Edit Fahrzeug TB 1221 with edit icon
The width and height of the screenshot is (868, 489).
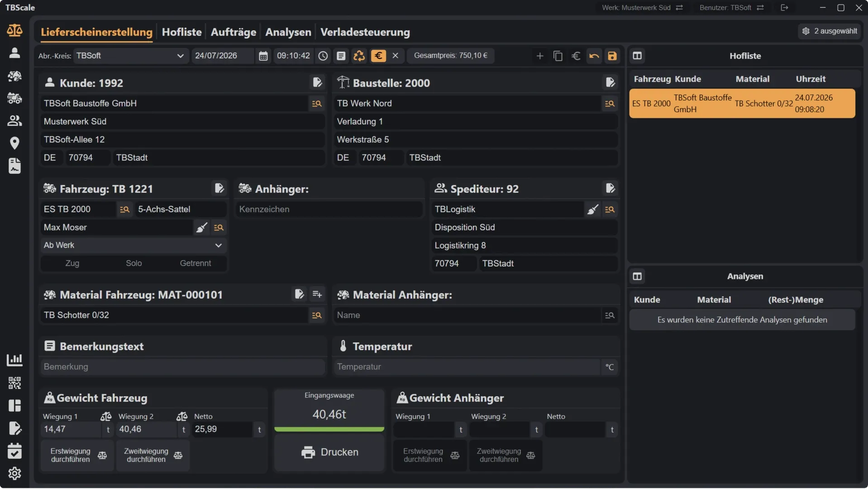(x=219, y=188)
